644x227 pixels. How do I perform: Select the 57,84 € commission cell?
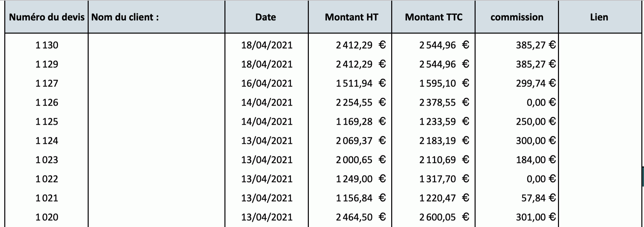(x=538, y=198)
